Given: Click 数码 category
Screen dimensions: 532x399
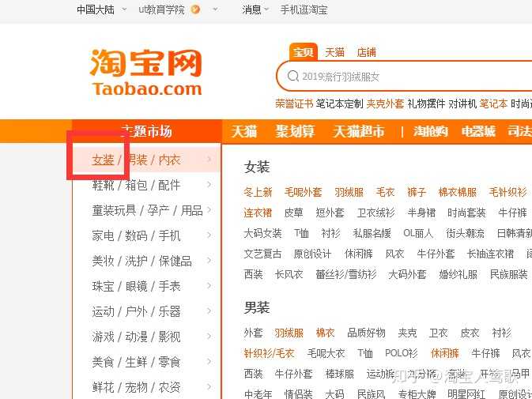Looking at the screenshot, I should (136, 235).
